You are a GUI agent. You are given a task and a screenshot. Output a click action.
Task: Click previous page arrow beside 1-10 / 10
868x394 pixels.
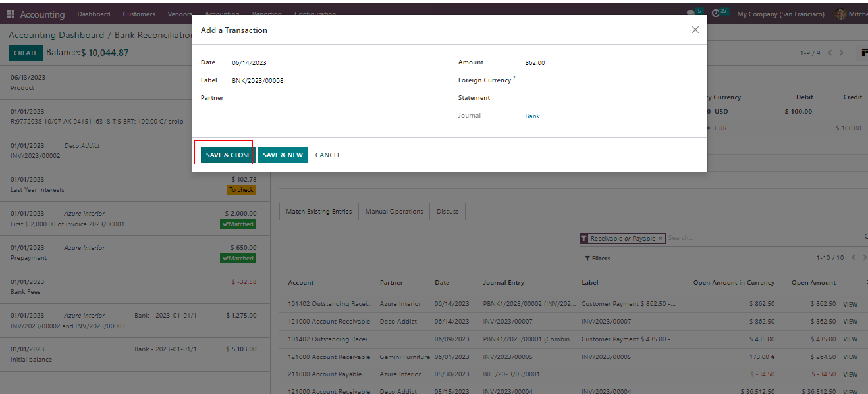click(854, 258)
